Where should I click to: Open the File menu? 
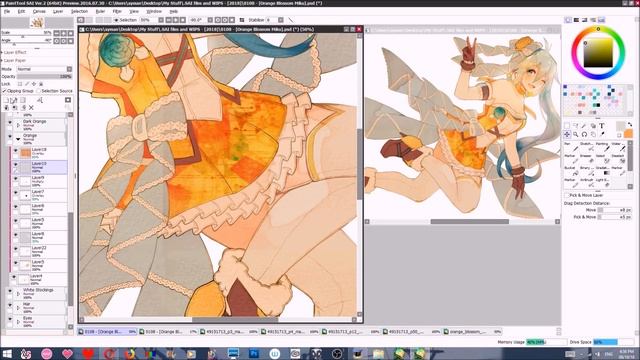point(7,11)
